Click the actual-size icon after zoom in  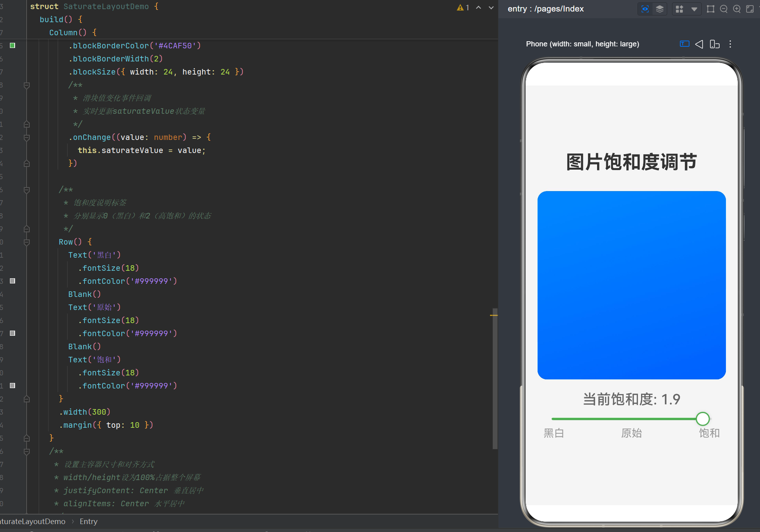(750, 9)
